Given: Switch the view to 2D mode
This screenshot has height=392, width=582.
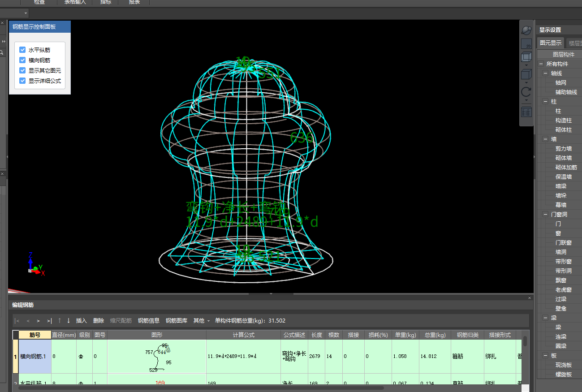Looking at the screenshot, I should click(x=526, y=44).
